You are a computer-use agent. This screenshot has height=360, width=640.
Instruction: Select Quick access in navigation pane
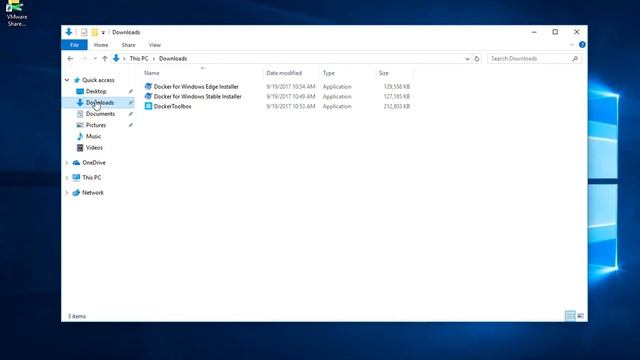(x=98, y=80)
